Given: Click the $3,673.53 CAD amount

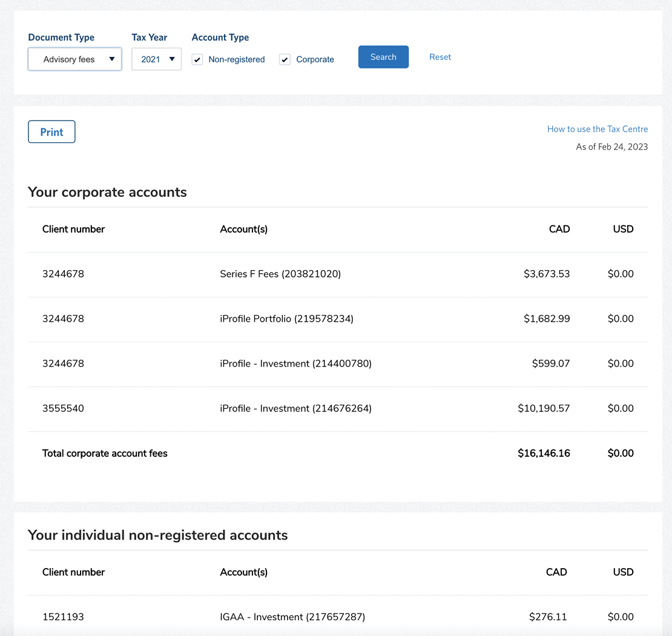Looking at the screenshot, I should 547,274.
